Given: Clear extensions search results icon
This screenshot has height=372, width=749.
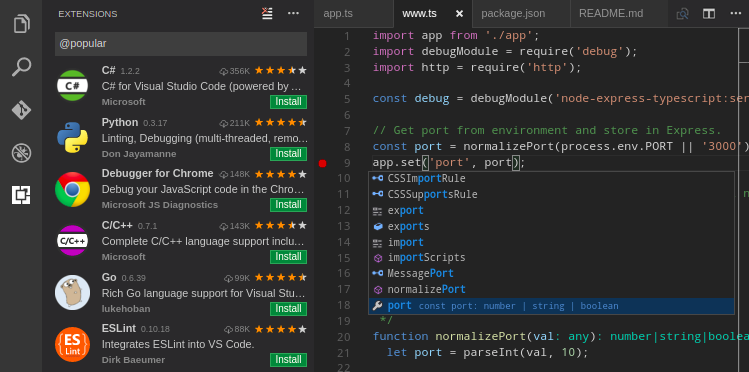Looking at the screenshot, I should pos(267,13).
